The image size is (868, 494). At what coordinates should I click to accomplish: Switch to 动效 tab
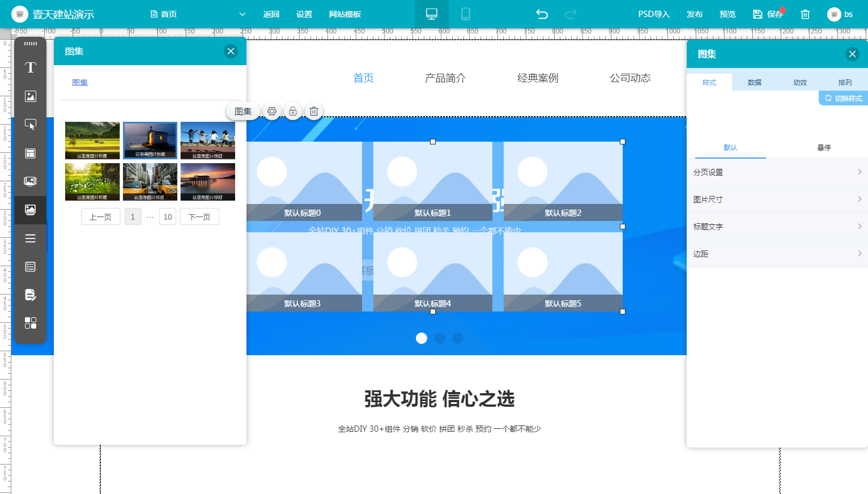[x=800, y=82]
